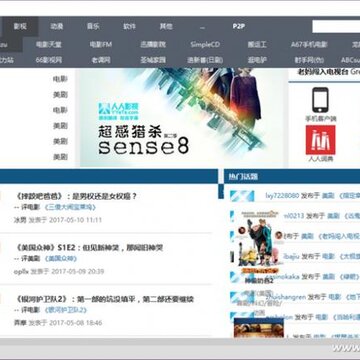Click the avatar icon beside lvy7228080
The image size is (360, 360).
[242, 196]
